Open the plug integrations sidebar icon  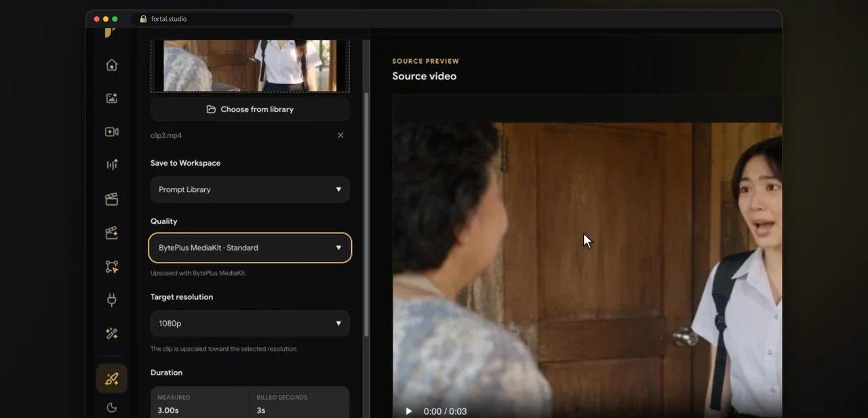pos(112,300)
